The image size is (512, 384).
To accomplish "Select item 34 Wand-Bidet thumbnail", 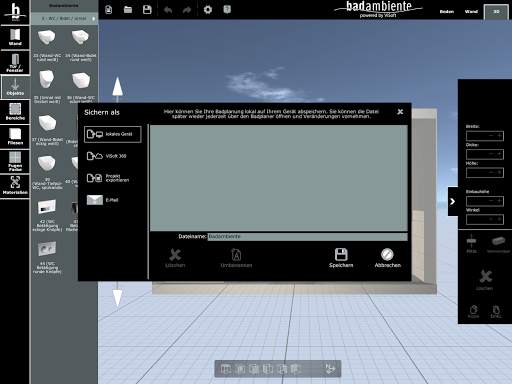I will tap(80, 37).
